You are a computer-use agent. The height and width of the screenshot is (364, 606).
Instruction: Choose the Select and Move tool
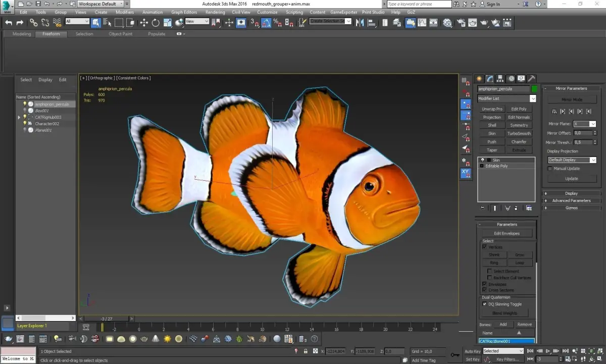coord(144,23)
